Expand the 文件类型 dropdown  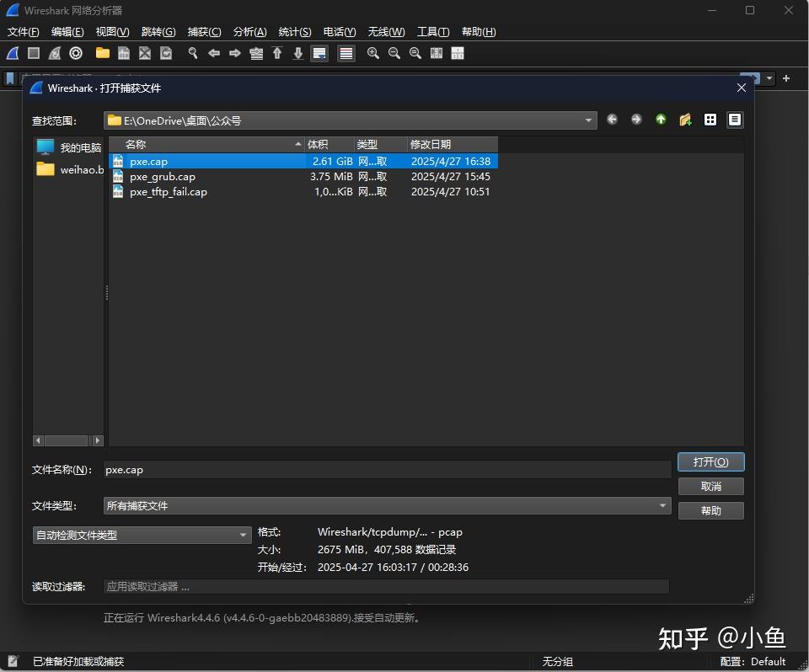(x=663, y=505)
